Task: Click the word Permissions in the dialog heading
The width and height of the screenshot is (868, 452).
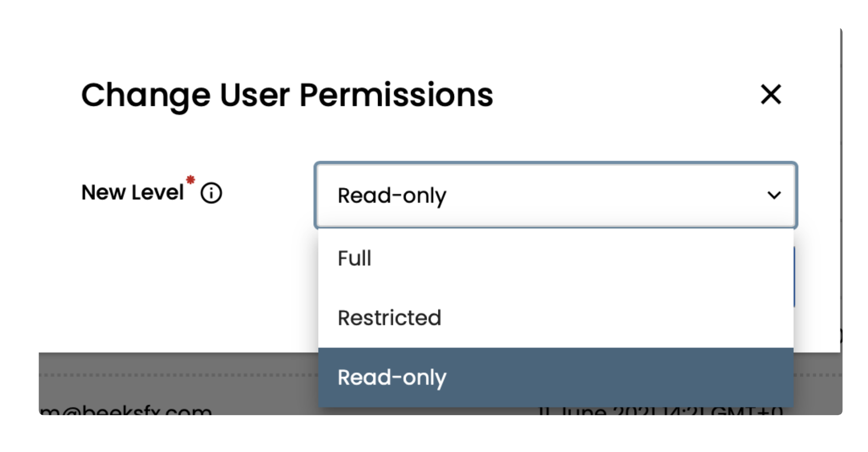Action: (x=396, y=96)
